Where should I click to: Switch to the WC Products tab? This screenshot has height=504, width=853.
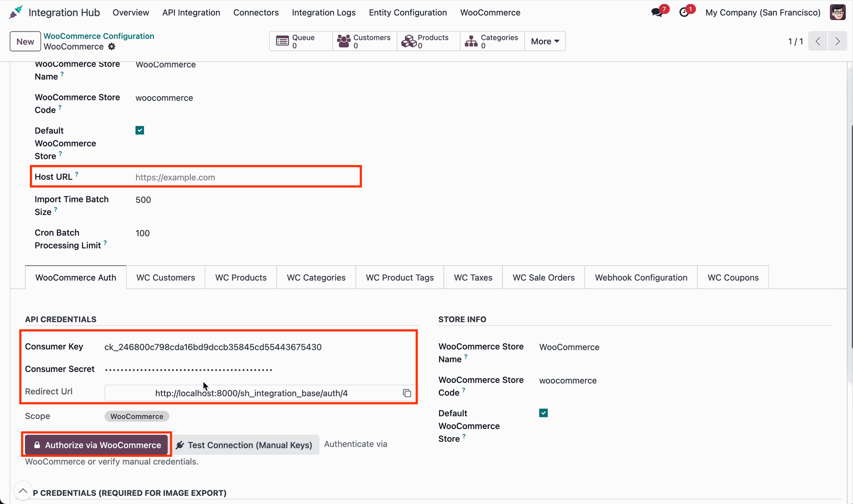pyautogui.click(x=241, y=278)
